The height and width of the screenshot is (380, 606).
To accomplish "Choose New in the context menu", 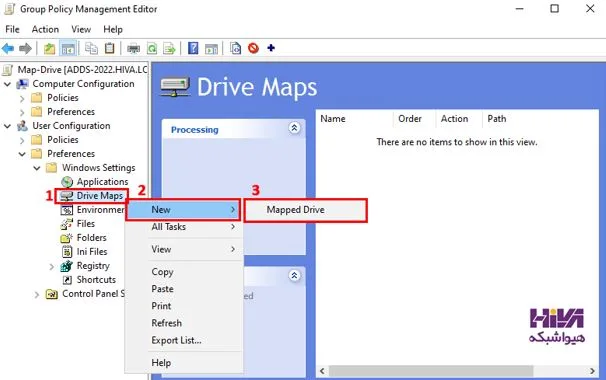I will 183,210.
